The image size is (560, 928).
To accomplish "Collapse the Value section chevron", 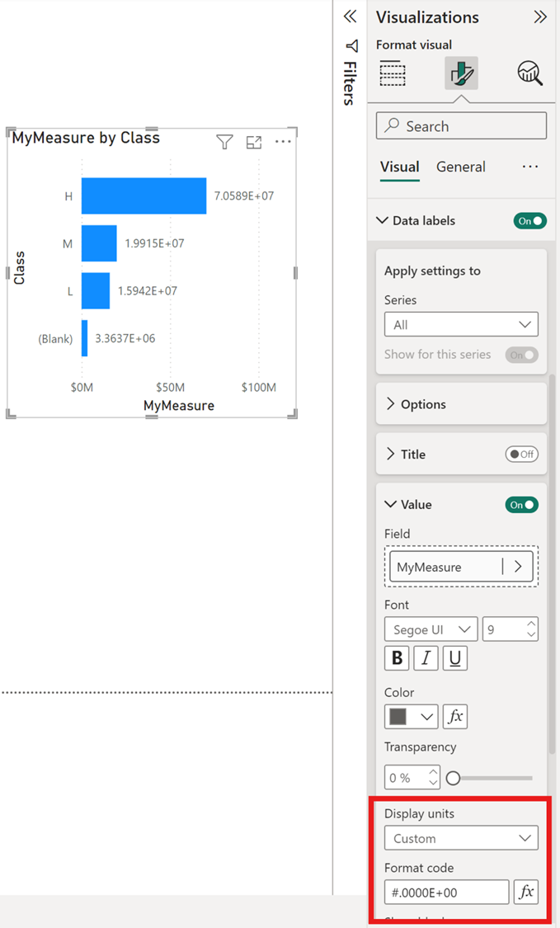I will (x=390, y=504).
